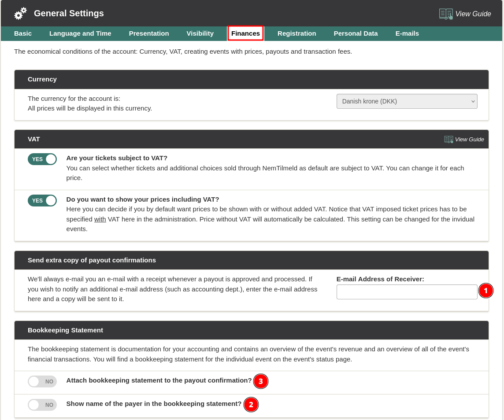Click the red marker number 1
This screenshot has height=420, width=504.
[x=485, y=291]
